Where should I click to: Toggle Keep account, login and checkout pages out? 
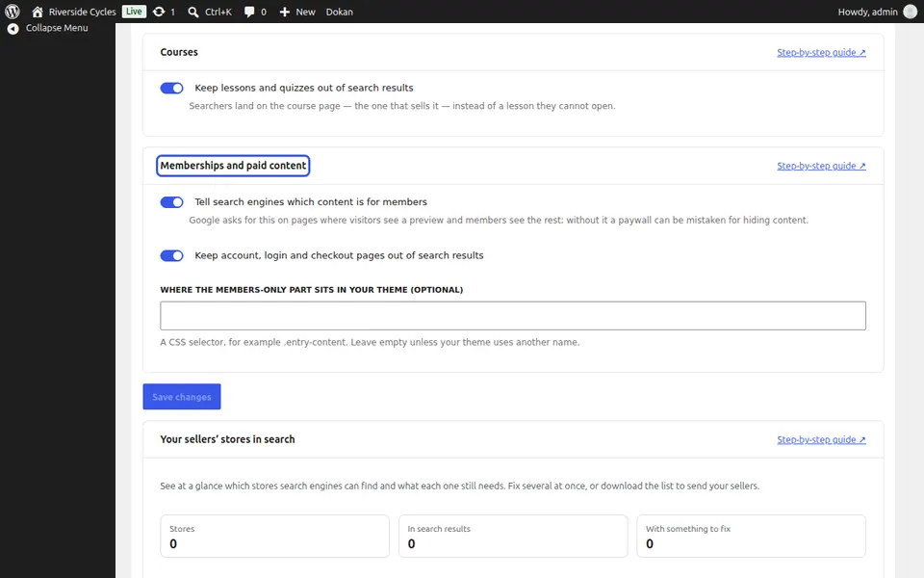[172, 255]
